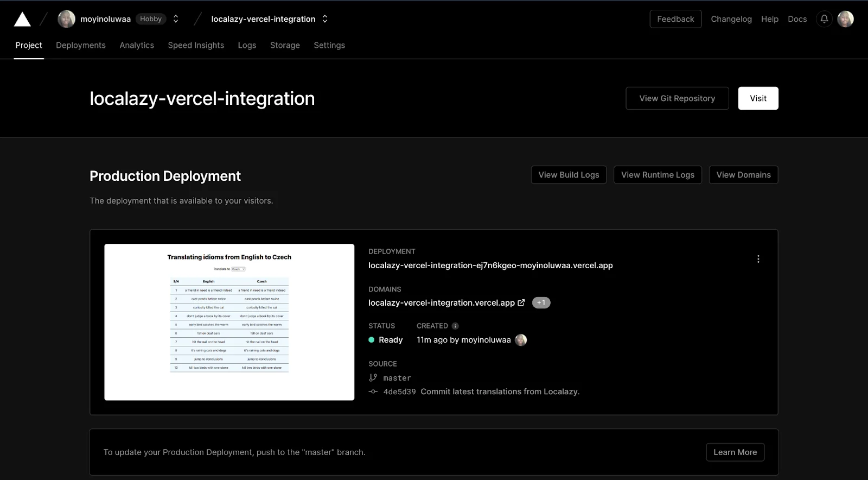Expand the moyinoluwaa team switcher chevron
Viewport: 868px width, 480px height.
pyautogui.click(x=176, y=19)
